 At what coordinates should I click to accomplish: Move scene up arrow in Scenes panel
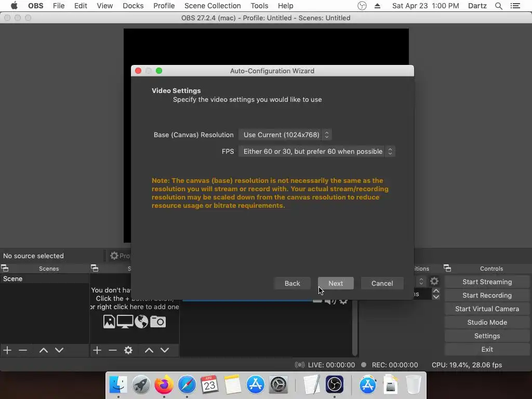[44, 350]
